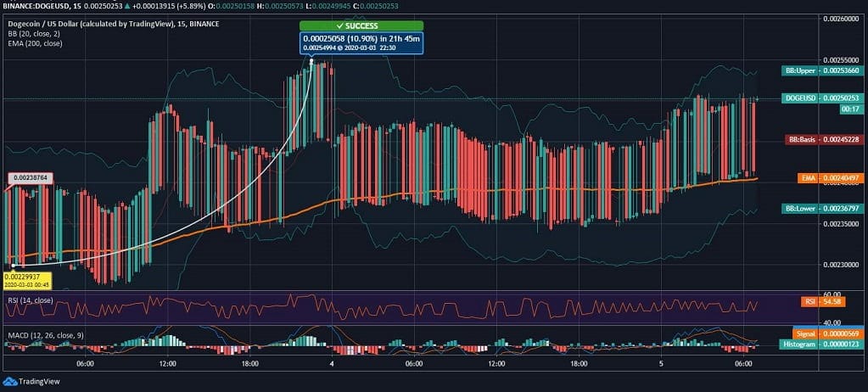
Task: Click the 0.00260000 price axis level
Action: tap(842, 19)
